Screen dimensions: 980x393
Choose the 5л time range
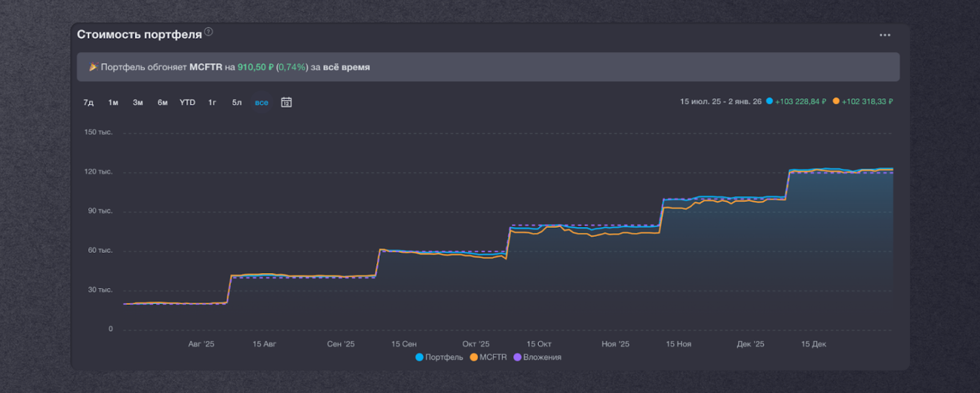(236, 102)
